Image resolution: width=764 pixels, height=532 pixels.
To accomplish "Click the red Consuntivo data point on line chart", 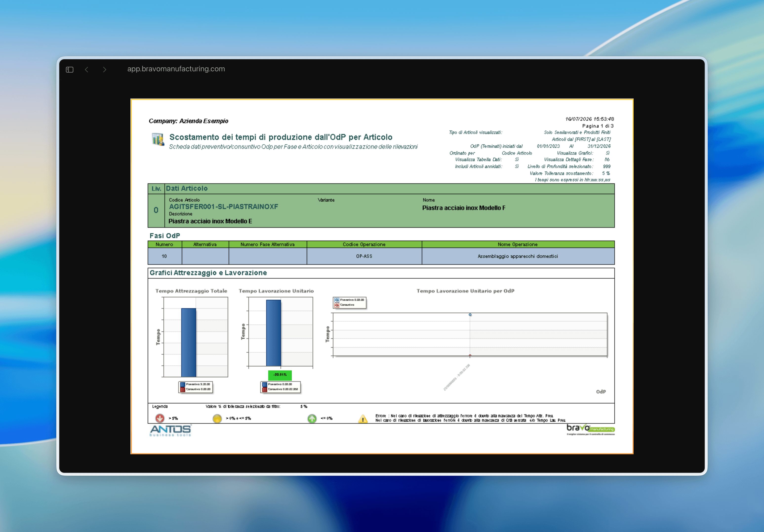I will [470, 355].
